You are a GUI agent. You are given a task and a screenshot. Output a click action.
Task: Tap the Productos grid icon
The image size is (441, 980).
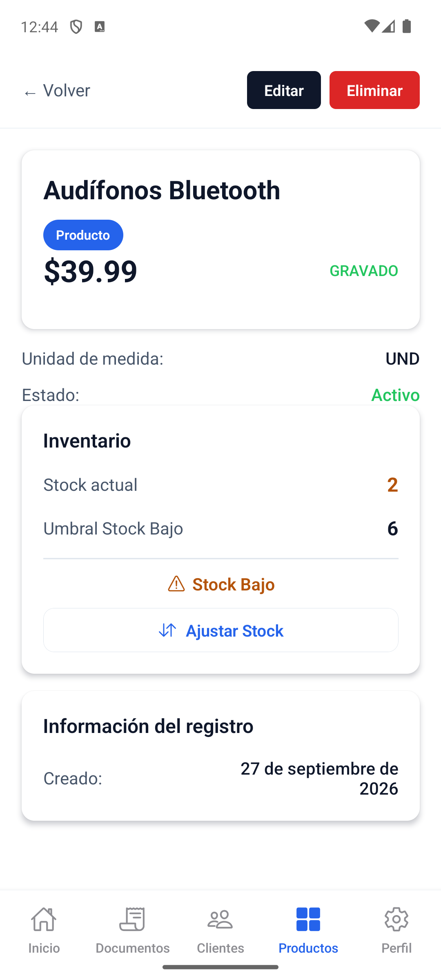(308, 919)
